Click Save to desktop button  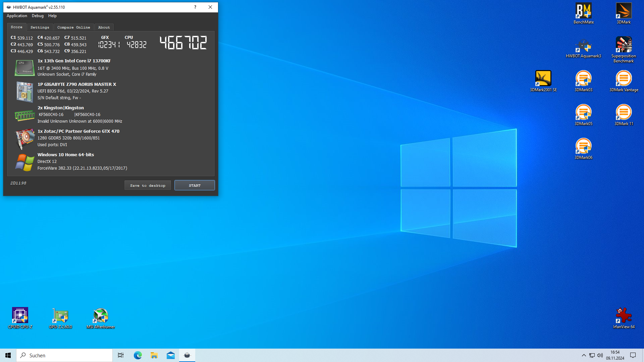148,185
